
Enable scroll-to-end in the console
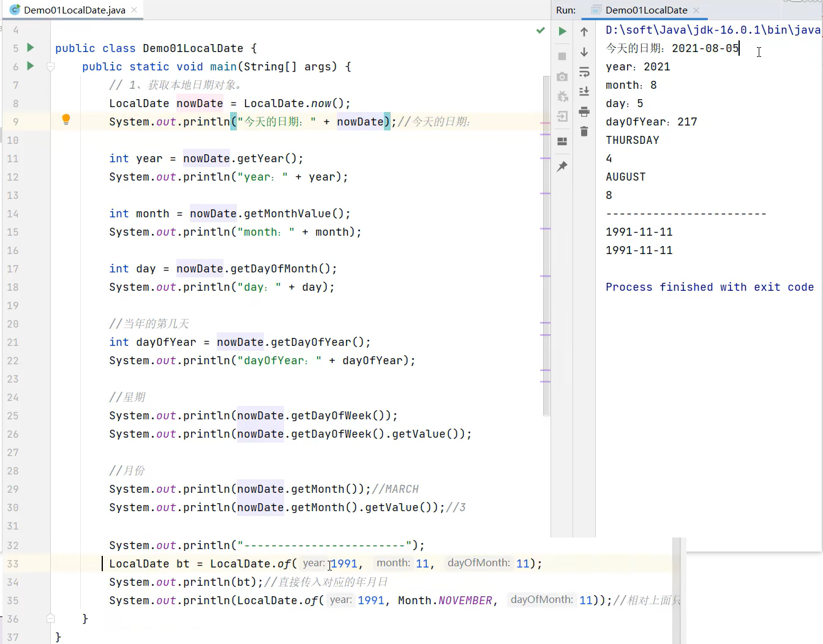point(584,90)
